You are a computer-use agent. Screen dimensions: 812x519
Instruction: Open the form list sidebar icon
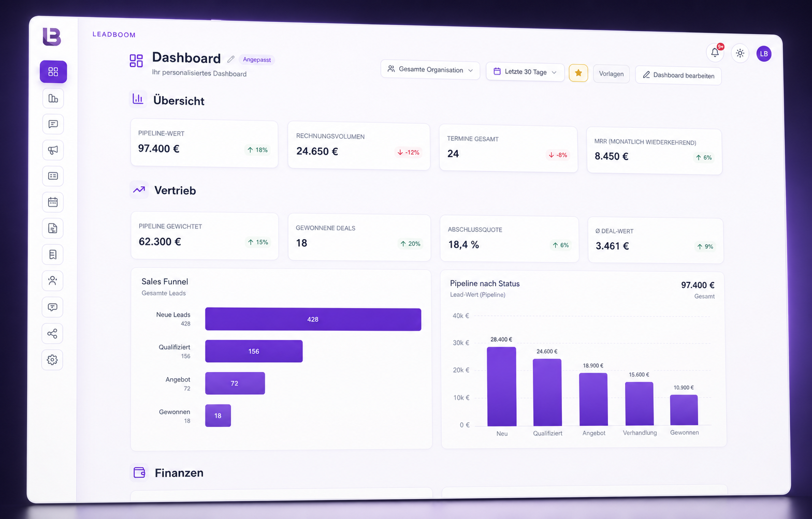point(53,176)
